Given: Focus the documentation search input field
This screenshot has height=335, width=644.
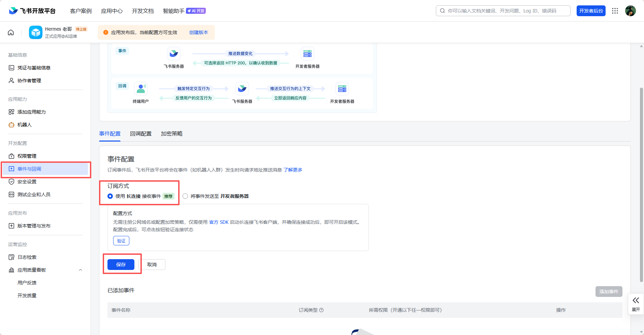Looking at the screenshot, I should pos(503,11).
